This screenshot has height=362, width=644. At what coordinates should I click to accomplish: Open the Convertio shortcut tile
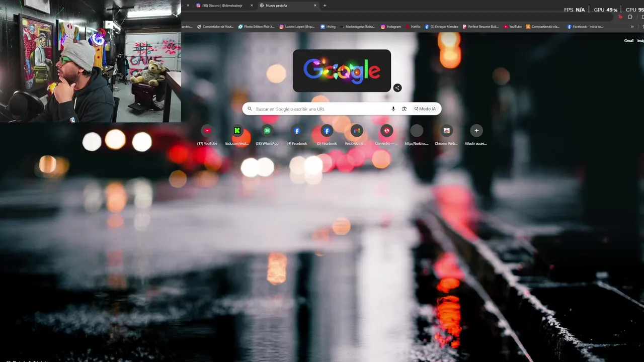pyautogui.click(x=386, y=135)
